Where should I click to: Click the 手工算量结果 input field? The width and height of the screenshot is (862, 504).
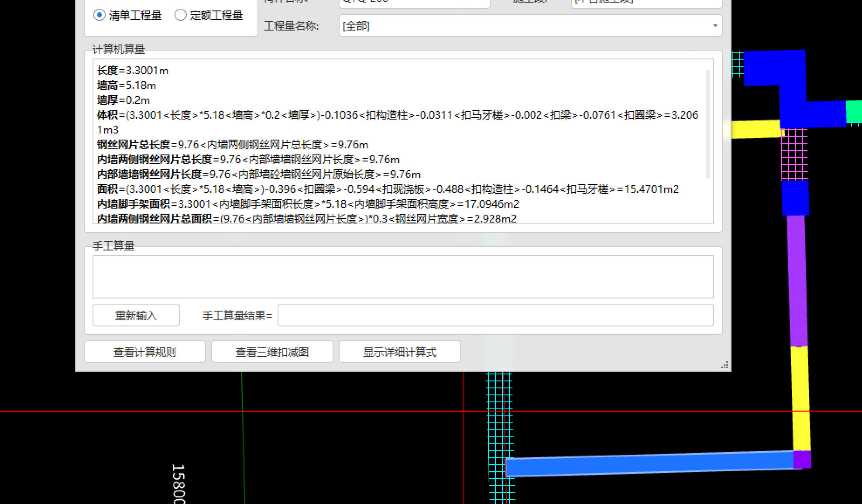coord(496,315)
